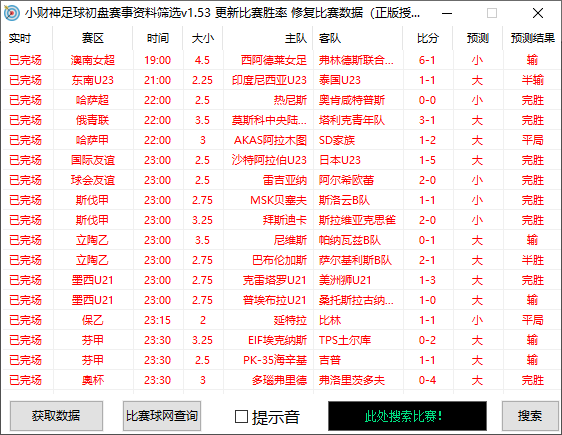The image size is (562, 435).
Task: Click the 预测结果 column header
Action: [x=533, y=38]
